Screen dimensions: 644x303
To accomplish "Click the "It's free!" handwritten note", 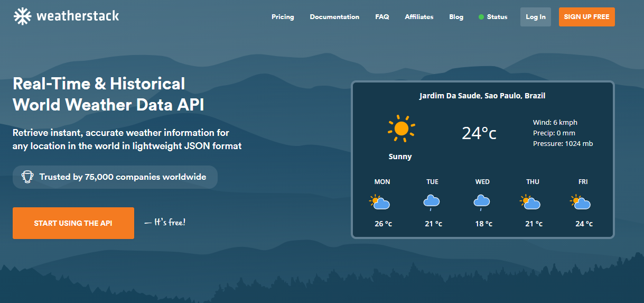I will [165, 222].
